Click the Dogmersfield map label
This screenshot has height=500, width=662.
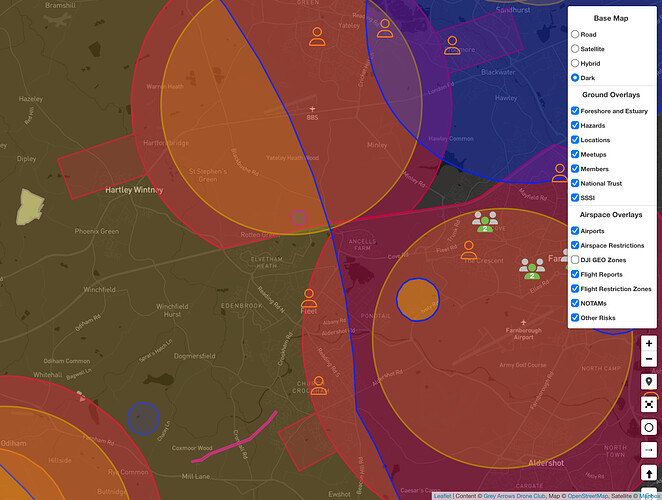[x=195, y=356]
